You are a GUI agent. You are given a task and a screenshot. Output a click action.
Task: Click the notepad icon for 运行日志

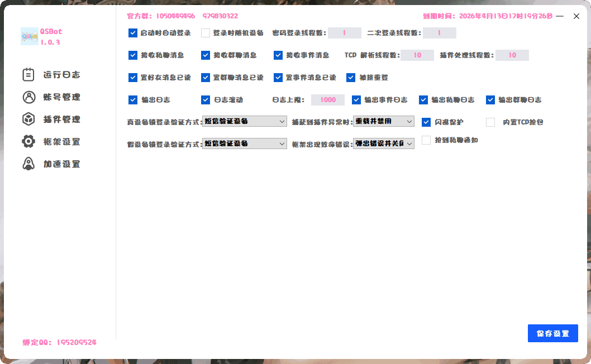click(x=28, y=74)
